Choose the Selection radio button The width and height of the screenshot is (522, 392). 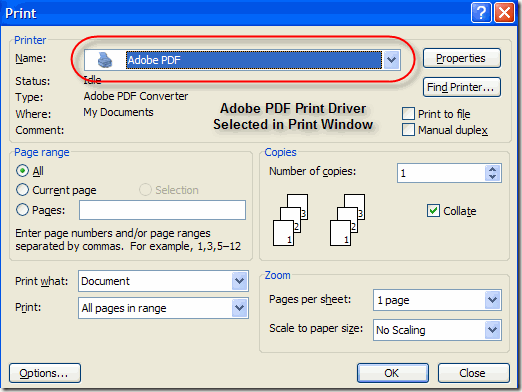coord(145,190)
